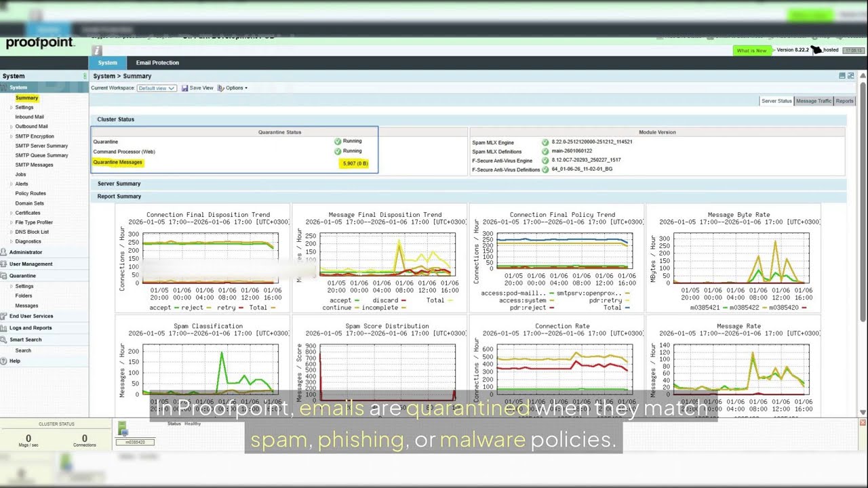Open Quarantine Folders in sidebar

pos(24,296)
